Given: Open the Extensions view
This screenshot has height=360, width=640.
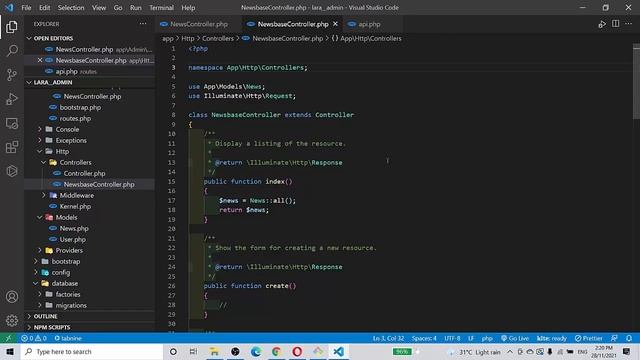Looking at the screenshot, I should point(12,147).
